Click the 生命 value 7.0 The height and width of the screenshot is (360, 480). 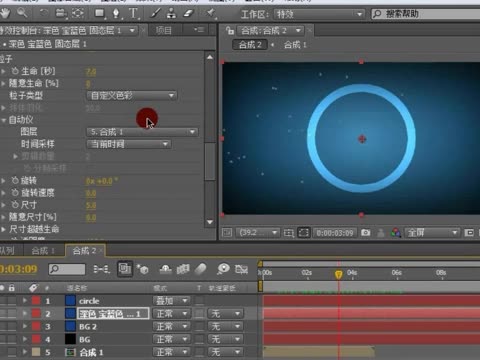pyautogui.click(x=91, y=72)
